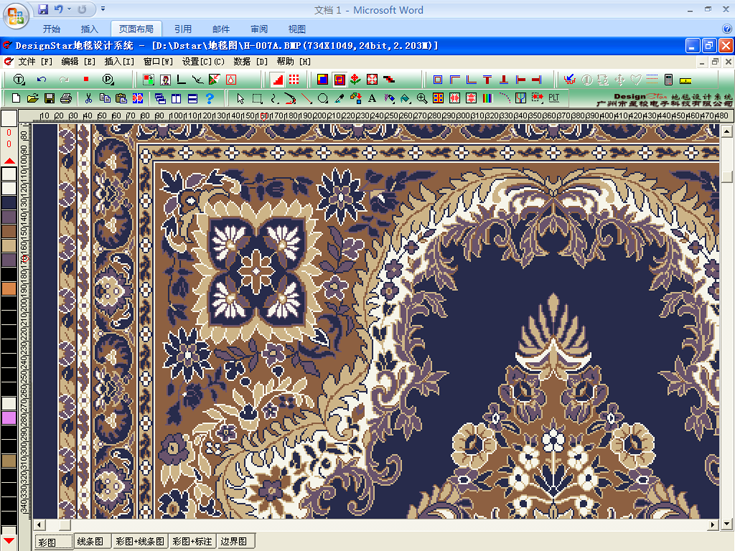This screenshot has width=735, height=551.
Task: Cut selection with scissors icon
Action: 88,98
